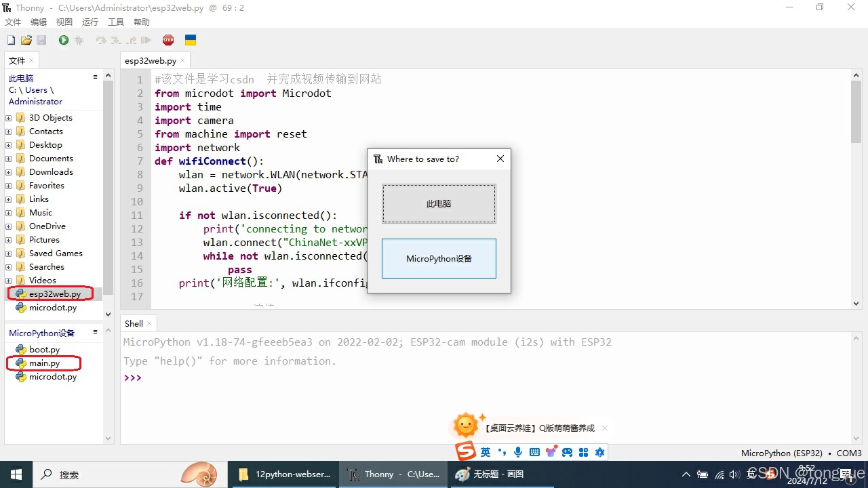Viewport: 868px width, 488px height.
Task: Save to 此电脑 in the dialog
Action: point(439,203)
